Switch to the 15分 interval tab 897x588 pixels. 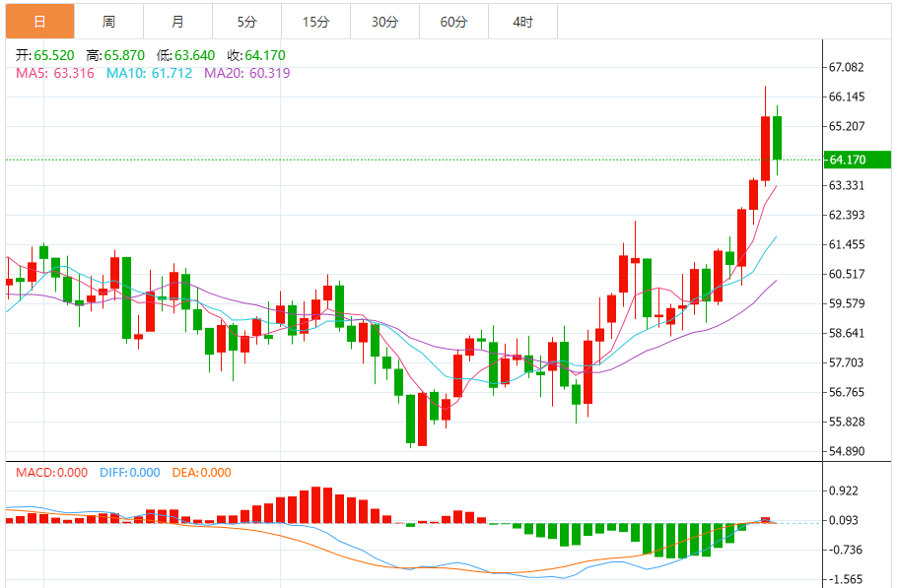coord(315,22)
